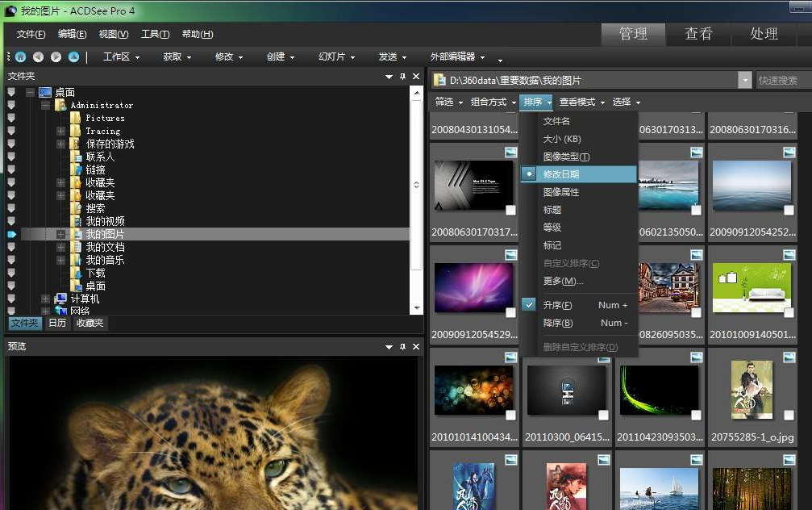Open the 获取 (Acquire) toolbar item

pyautogui.click(x=174, y=56)
